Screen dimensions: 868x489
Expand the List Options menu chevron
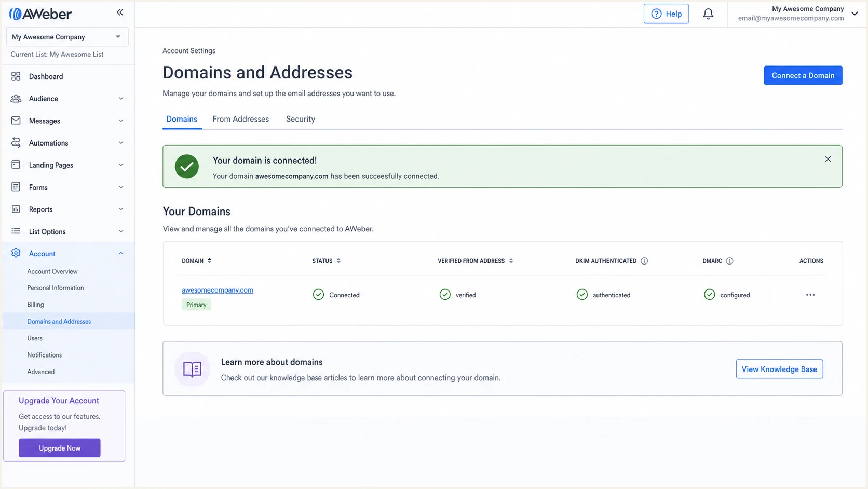[121, 231]
